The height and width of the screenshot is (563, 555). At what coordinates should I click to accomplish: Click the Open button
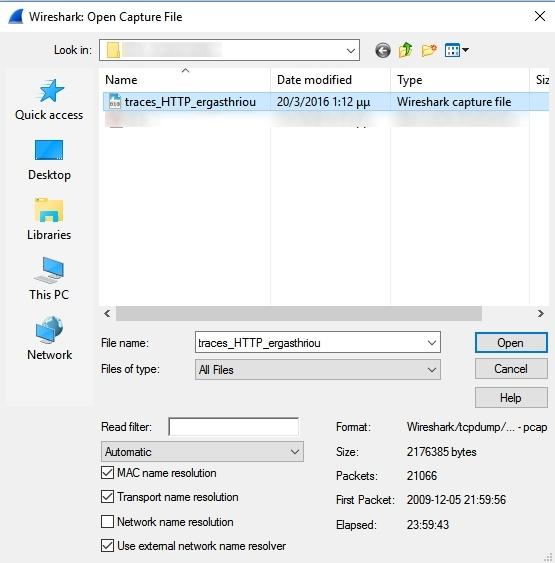511,343
